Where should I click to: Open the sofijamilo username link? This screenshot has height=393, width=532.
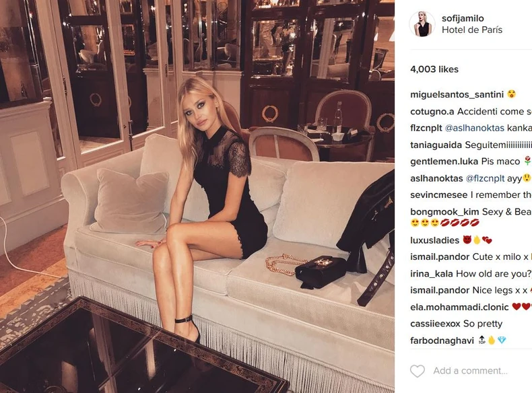463,18
